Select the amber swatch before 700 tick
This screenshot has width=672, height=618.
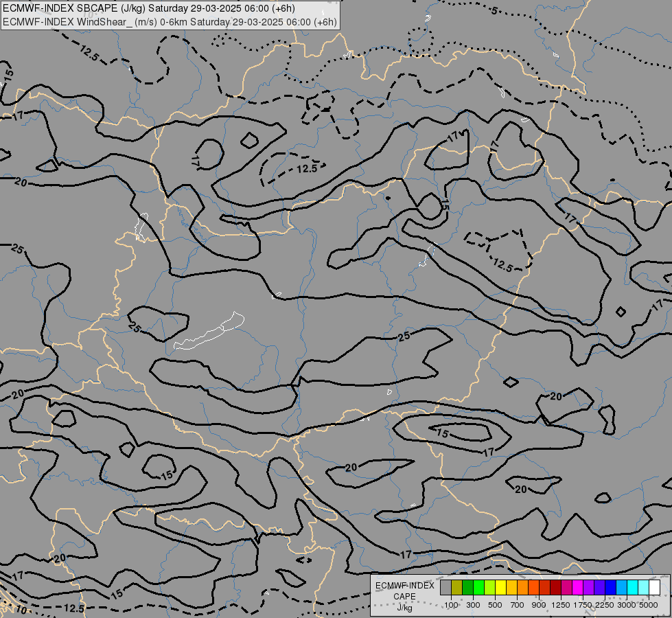(x=511, y=588)
